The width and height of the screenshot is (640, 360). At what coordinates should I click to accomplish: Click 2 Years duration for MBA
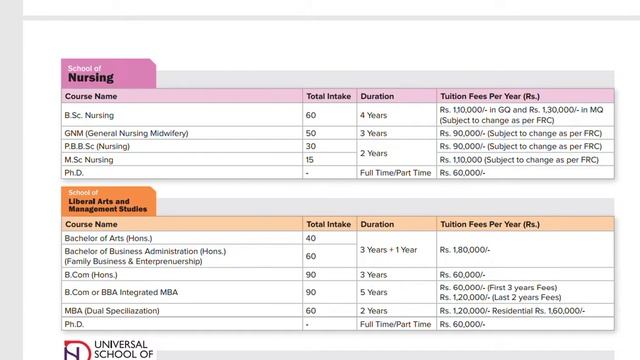click(x=373, y=311)
